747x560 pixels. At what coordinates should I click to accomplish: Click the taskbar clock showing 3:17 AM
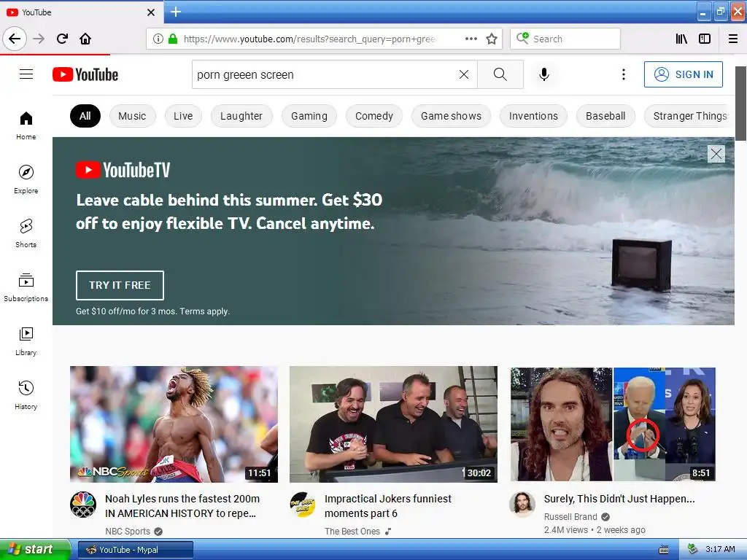coord(720,549)
